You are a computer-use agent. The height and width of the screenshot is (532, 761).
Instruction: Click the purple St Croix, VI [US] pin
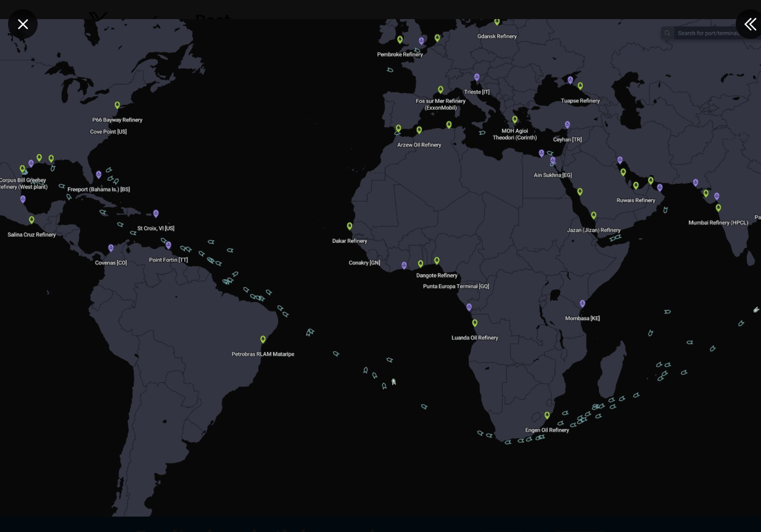pyautogui.click(x=156, y=214)
